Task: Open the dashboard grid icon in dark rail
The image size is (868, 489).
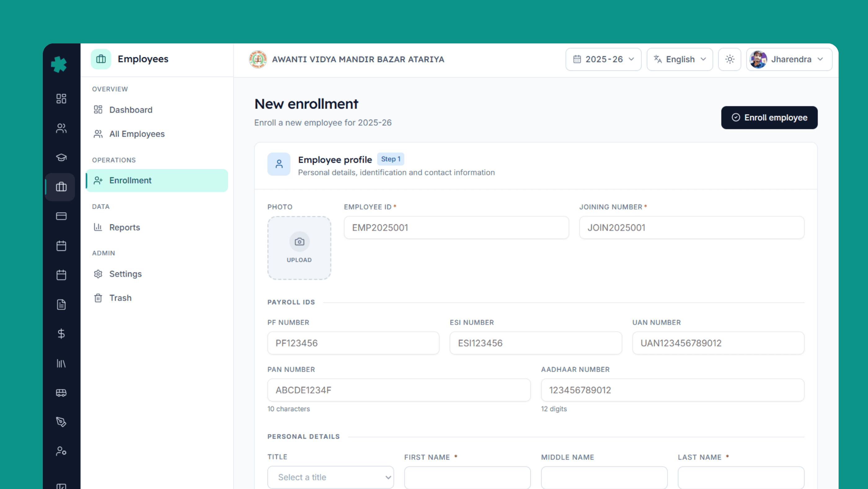Action: [x=61, y=98]
